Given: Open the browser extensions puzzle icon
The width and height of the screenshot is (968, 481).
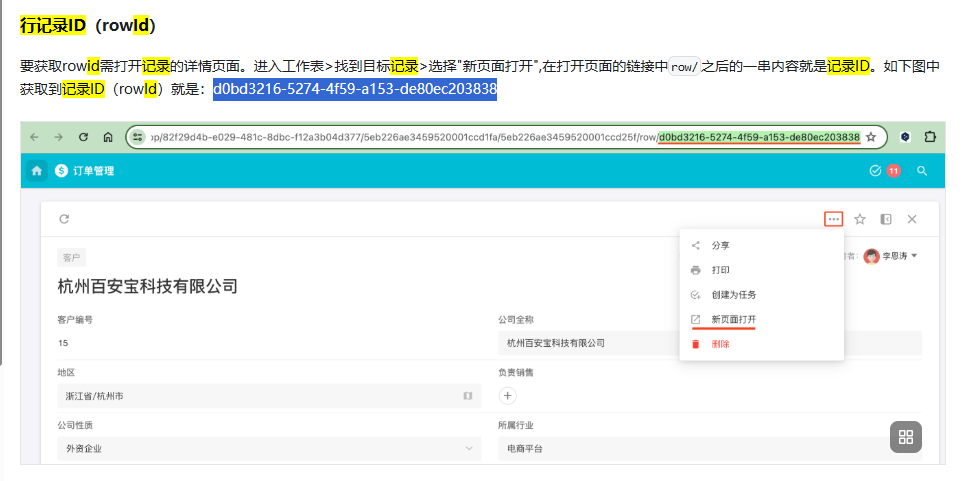Looking at the screenshot, I should click(x=930, y=137).
